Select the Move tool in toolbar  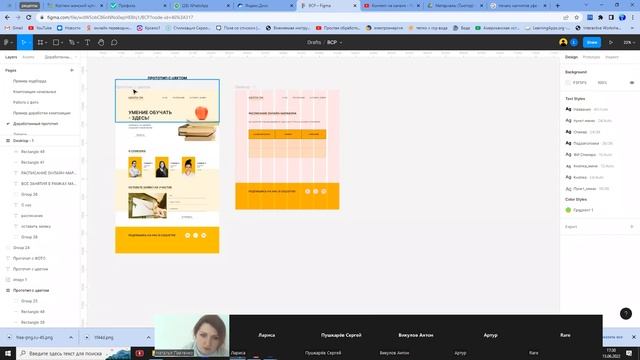tap(23, 42)
